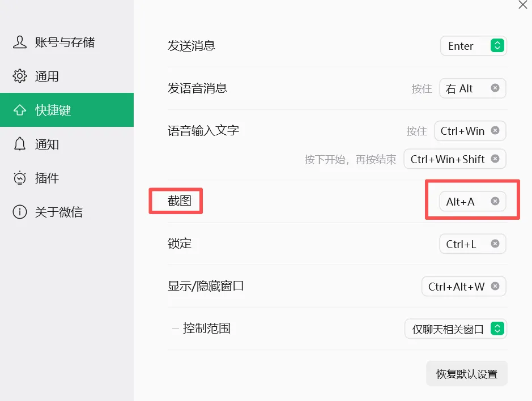Clear the Ctrl+Alt+W show/hide window shortcut
The width and height of the screenshot is (532, 401).
(495, 287)
